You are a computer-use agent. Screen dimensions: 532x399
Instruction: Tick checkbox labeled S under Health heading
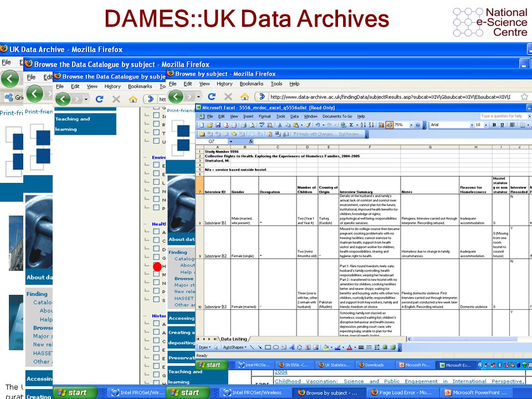pyautogui.click(x=156, y=299)
